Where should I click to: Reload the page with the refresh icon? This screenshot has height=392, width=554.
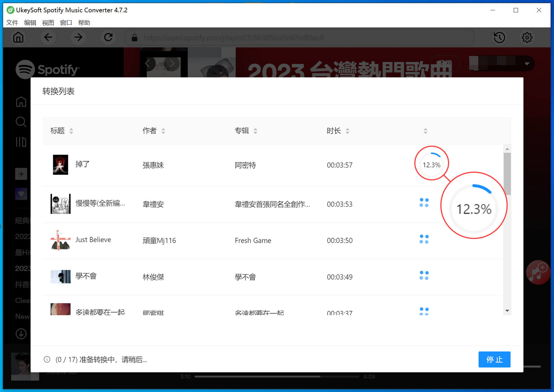(108, 37)
